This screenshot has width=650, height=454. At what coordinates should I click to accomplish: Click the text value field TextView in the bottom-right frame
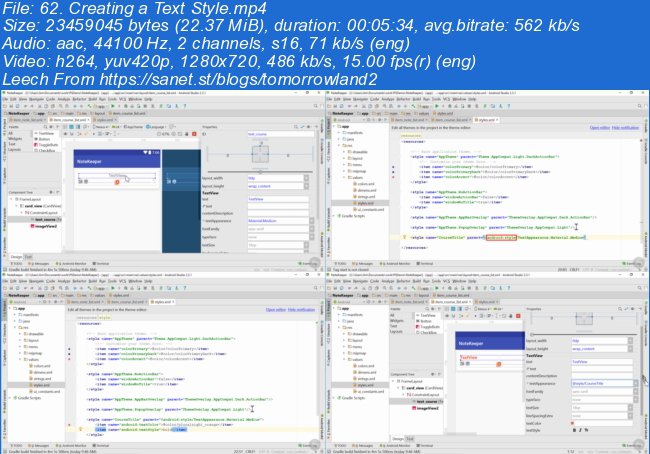click(601, 362)
